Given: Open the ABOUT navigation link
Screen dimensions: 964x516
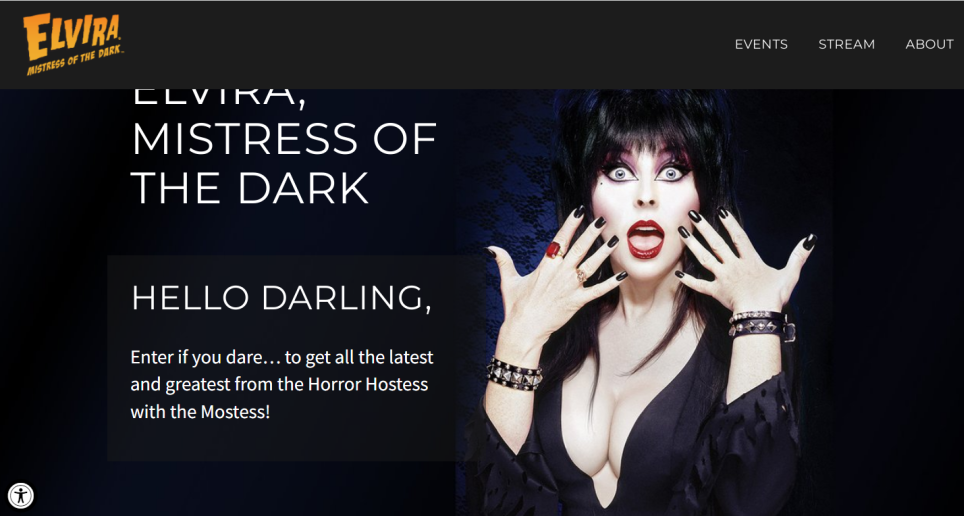Looking at the screenshot, I should pos(929,44).
